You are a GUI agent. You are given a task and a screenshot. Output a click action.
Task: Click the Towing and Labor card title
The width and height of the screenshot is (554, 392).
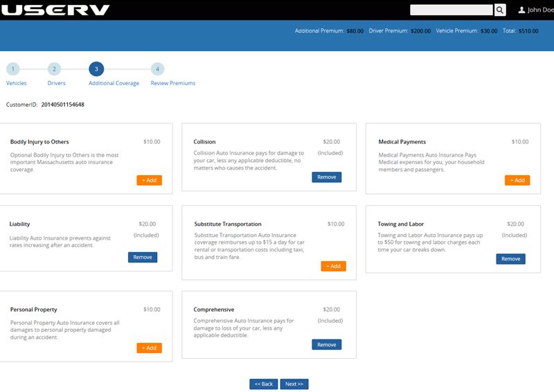coord(401,224)
